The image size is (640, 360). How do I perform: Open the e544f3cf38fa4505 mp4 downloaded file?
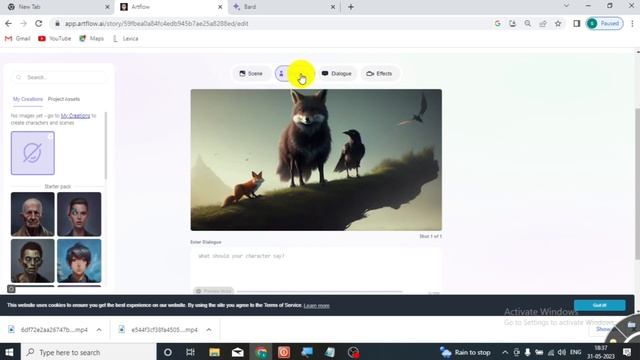tap(158, 330)
